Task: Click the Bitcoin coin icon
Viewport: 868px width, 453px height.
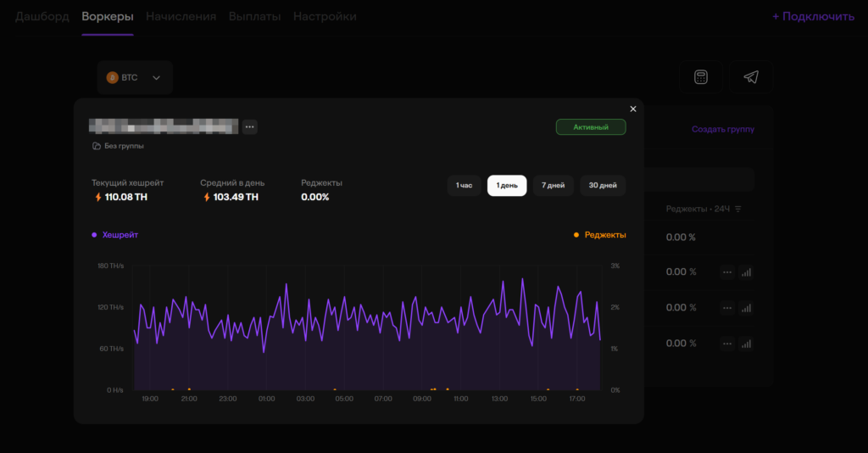Action: 112,77
